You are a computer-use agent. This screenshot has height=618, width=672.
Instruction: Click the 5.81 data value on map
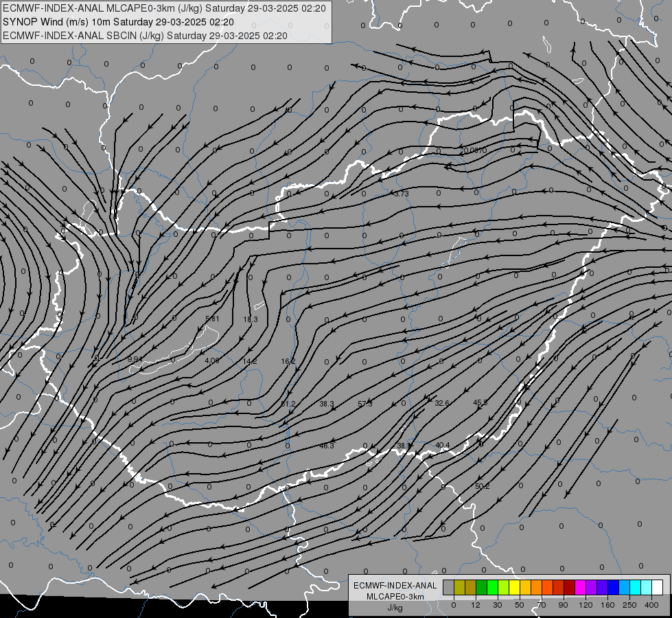212,319
